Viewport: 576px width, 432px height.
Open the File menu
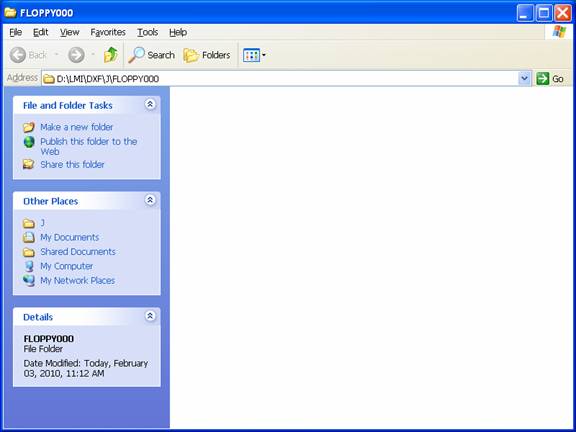point(15,32)
